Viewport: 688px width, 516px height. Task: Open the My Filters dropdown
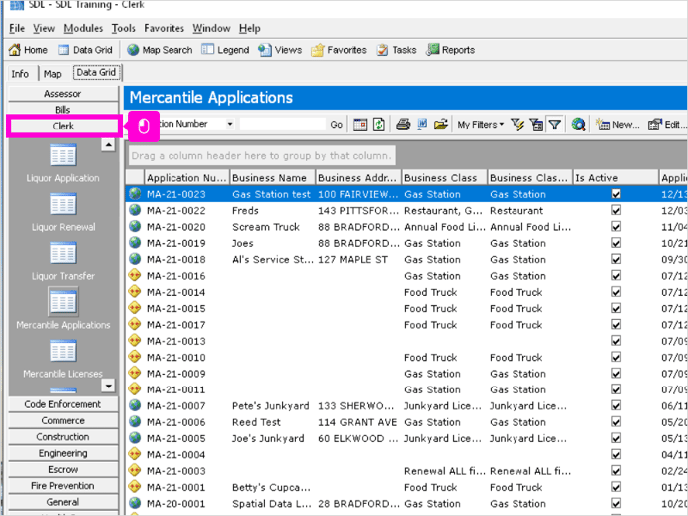pos(480,125)
